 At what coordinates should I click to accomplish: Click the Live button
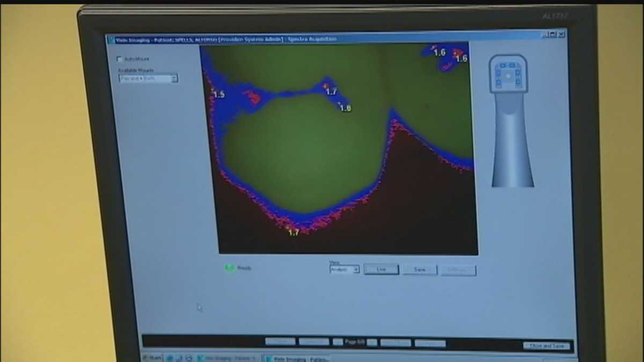click(x=381, y=269)
